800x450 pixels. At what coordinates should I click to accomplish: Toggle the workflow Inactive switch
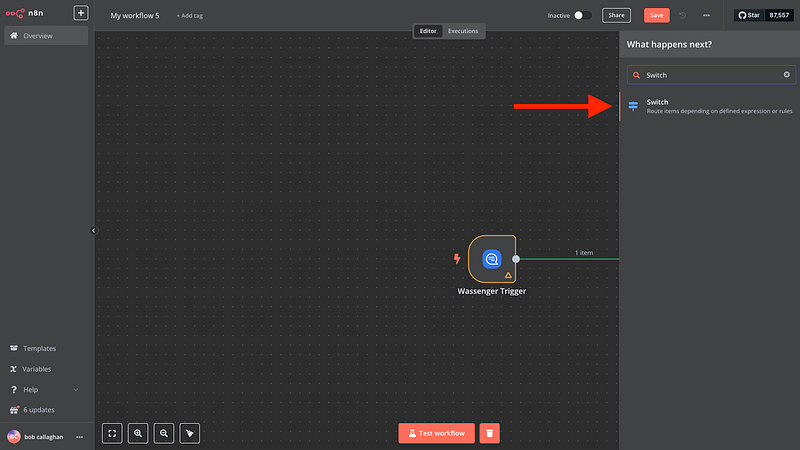click(x=583, y=15)
